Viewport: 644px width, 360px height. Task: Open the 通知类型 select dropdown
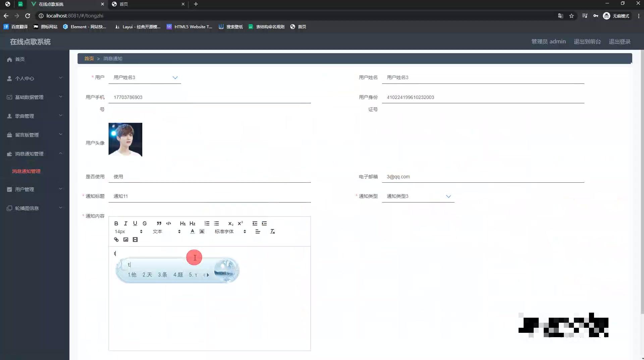click(418, 196)
